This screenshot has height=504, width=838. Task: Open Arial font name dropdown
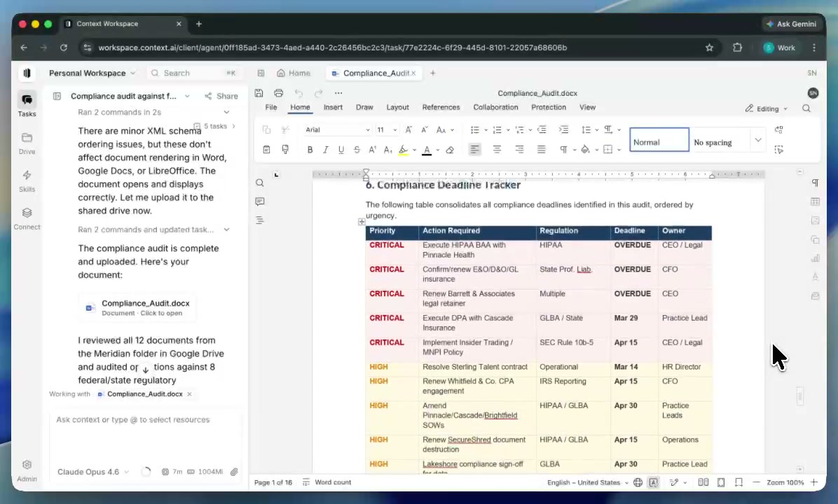click(368, 130)
